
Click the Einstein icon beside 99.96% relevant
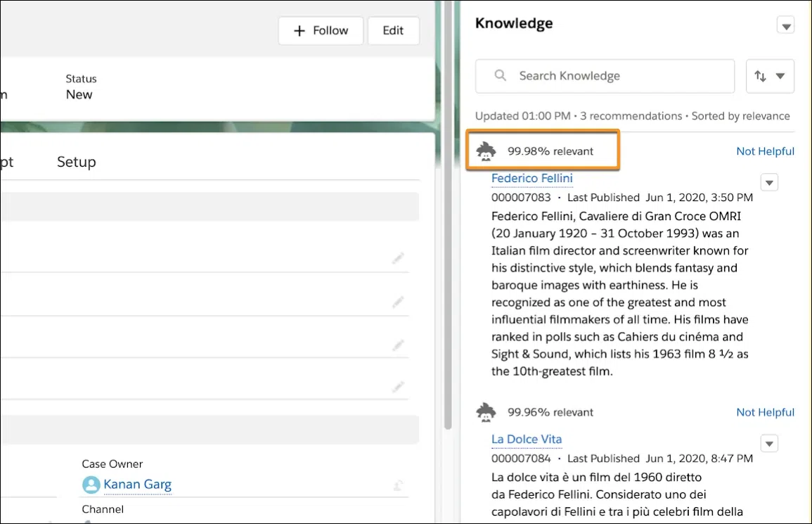486,413
